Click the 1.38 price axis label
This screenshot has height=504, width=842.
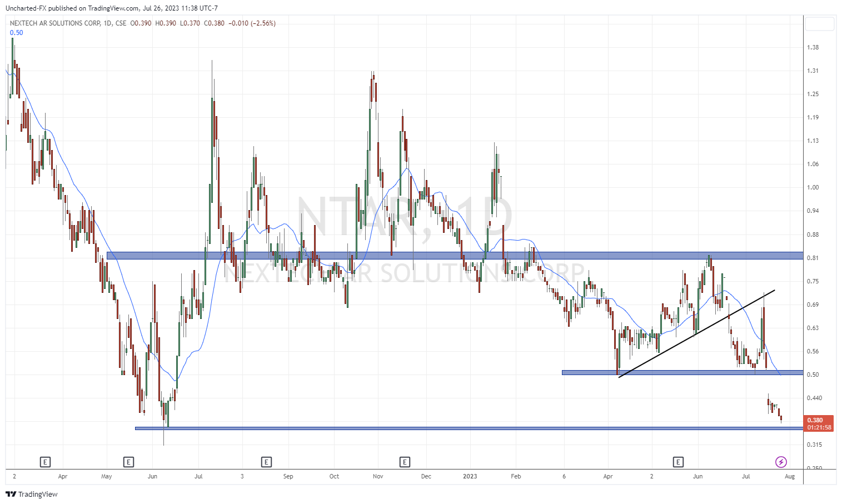813,47
